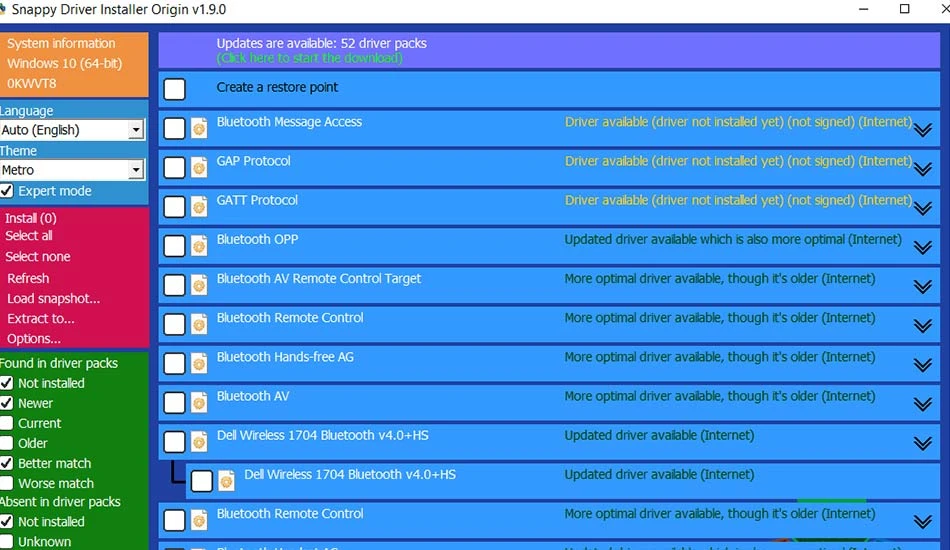Expand the Bluetooth Hands-free AG chevron
Screen dimensions: 950x550
[923, 365]
